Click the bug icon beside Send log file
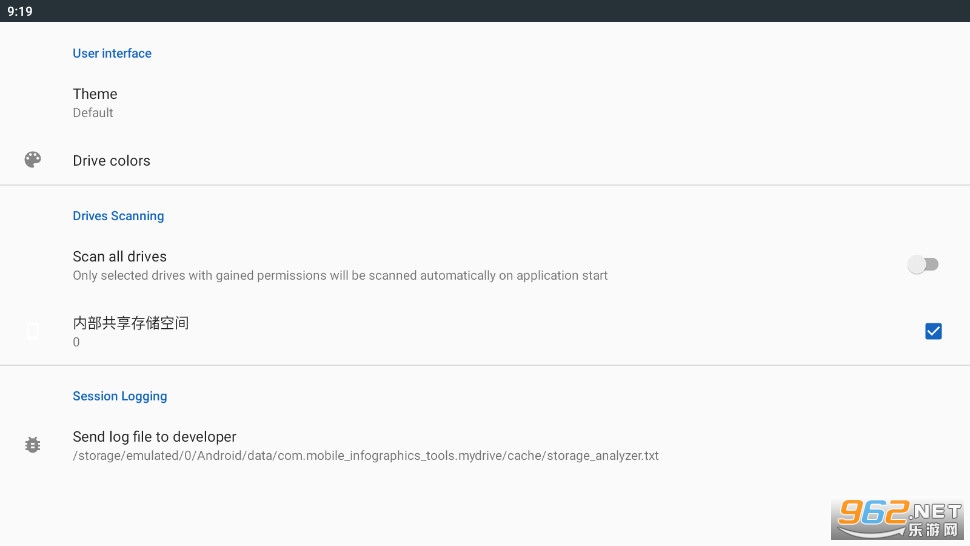 [x=33, y=445]
